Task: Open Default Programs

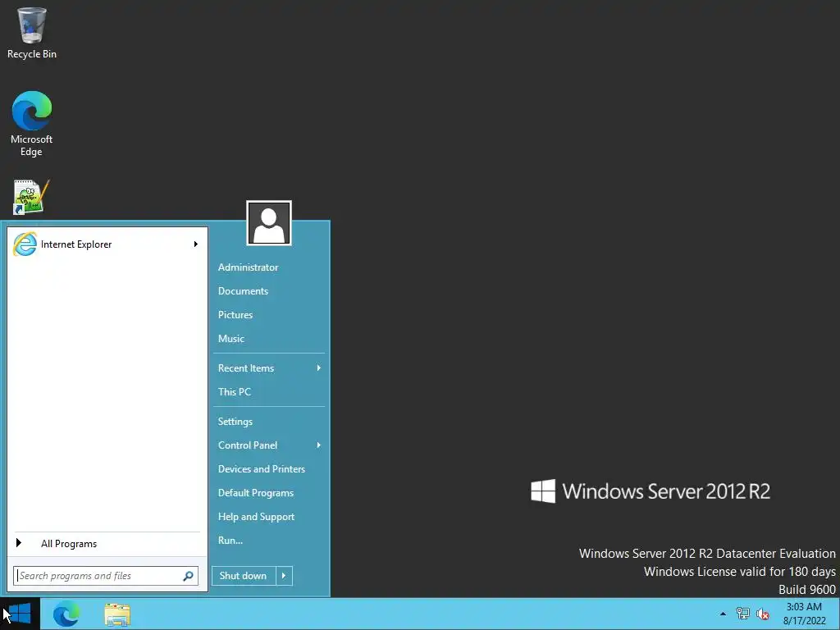Action: [x=256, y=493]
